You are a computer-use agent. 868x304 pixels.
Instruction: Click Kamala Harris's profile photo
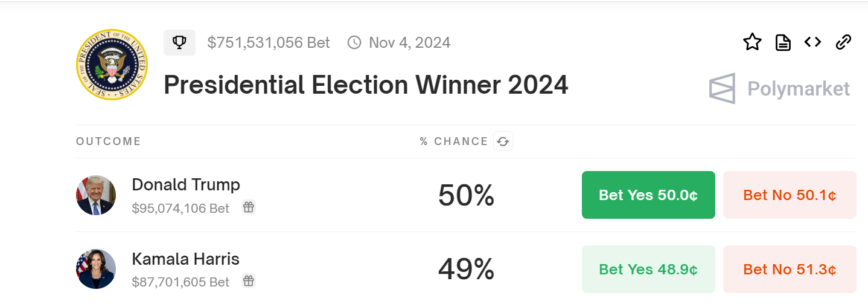tap(96, 269)
